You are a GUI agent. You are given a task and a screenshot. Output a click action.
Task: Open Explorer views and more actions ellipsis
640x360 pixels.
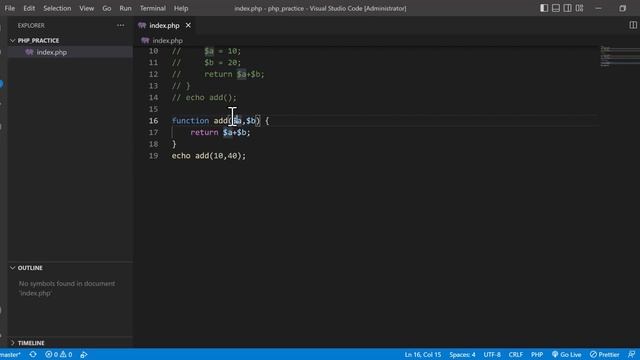120,25
